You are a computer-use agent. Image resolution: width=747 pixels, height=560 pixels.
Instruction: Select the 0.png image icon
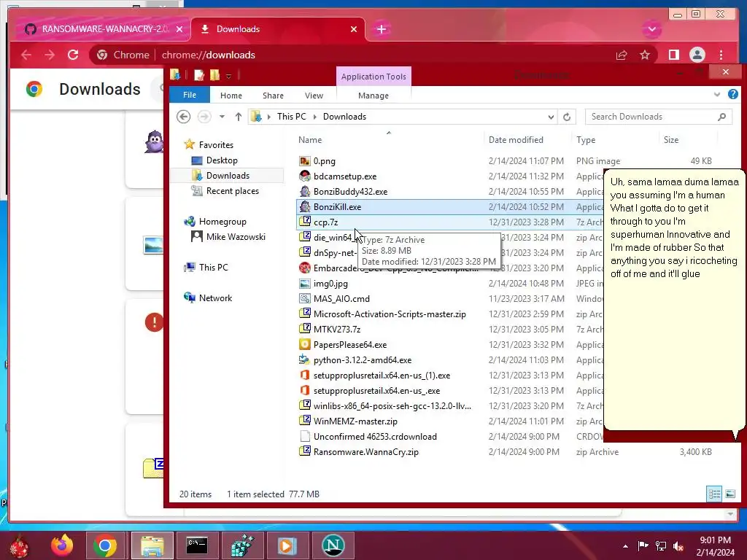point(305,161)
